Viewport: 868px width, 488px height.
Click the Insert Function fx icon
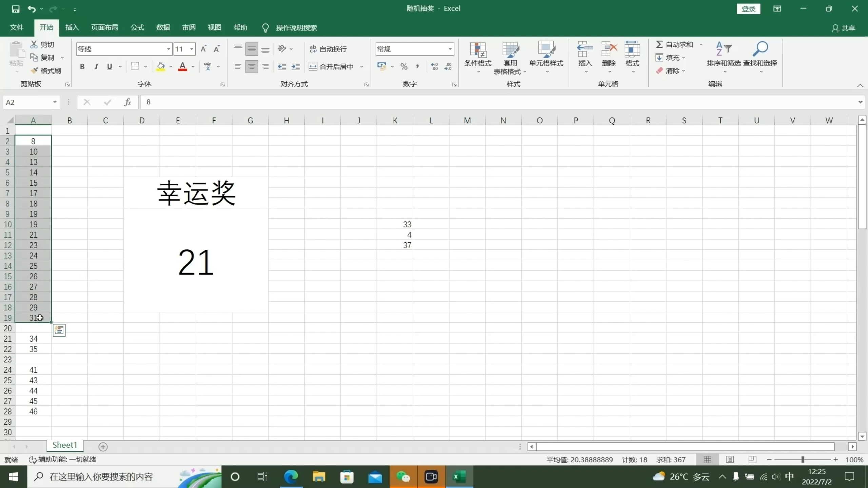127,102
